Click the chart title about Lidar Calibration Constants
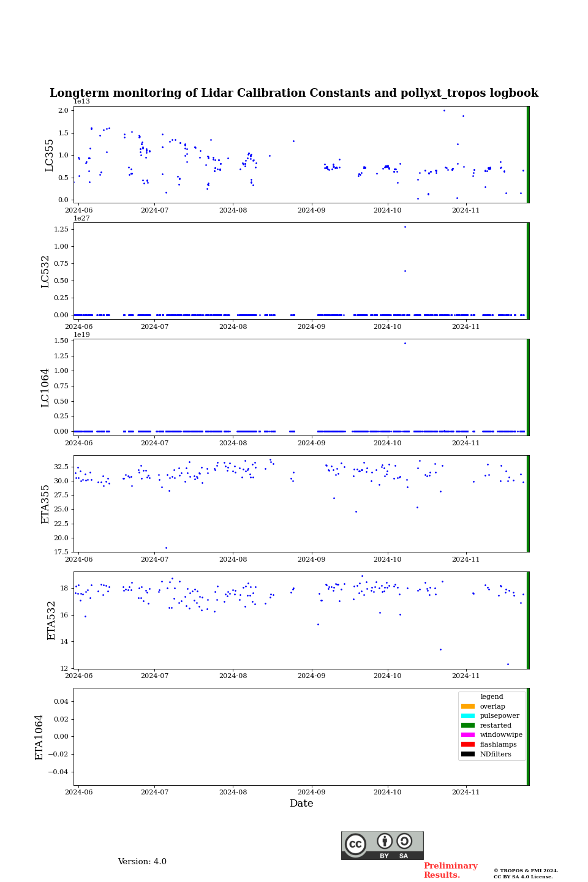Viewport: 588px width, 882px height. coord(294,93)
